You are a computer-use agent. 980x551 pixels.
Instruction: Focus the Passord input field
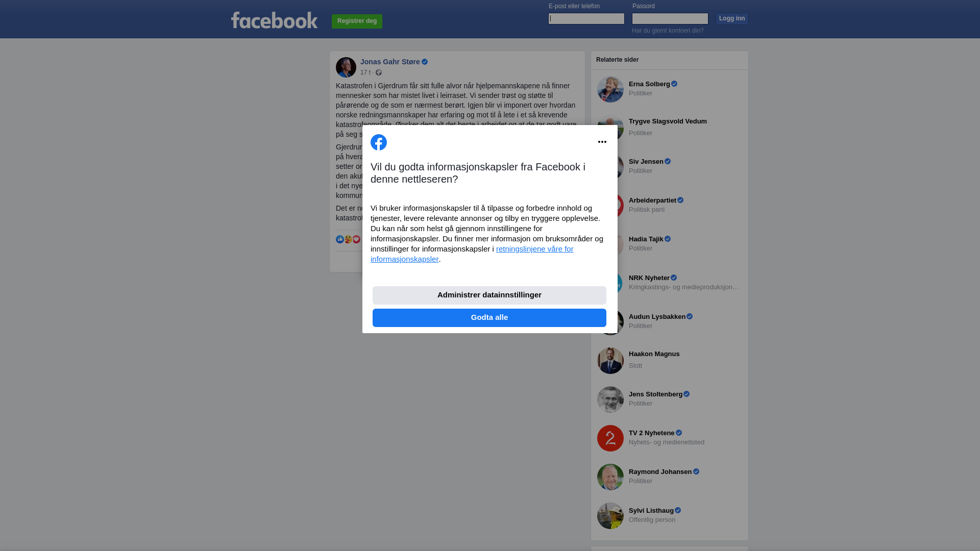click(x=670, y=18)
